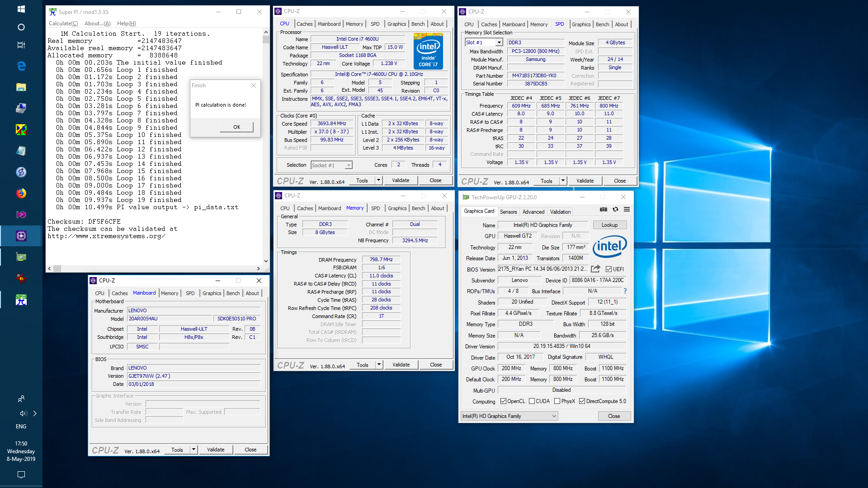Open Cortana search circle

pyautogui.click(x=21, y=27)
